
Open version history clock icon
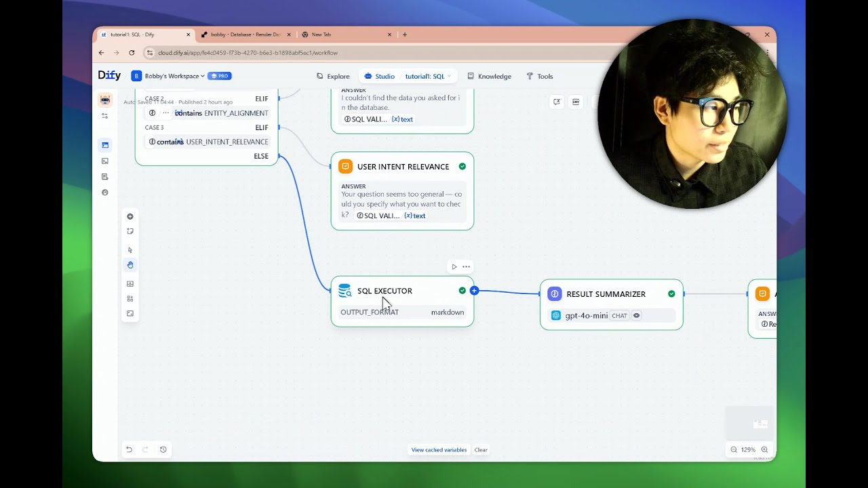pos(163,449)
